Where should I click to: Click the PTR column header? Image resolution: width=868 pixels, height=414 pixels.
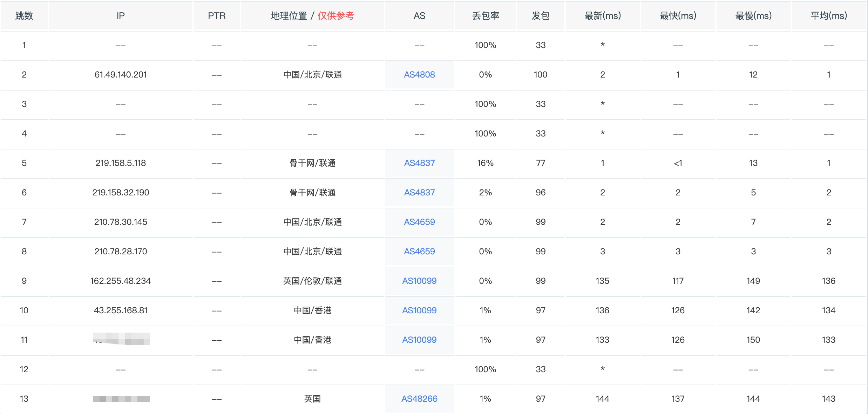217,16
